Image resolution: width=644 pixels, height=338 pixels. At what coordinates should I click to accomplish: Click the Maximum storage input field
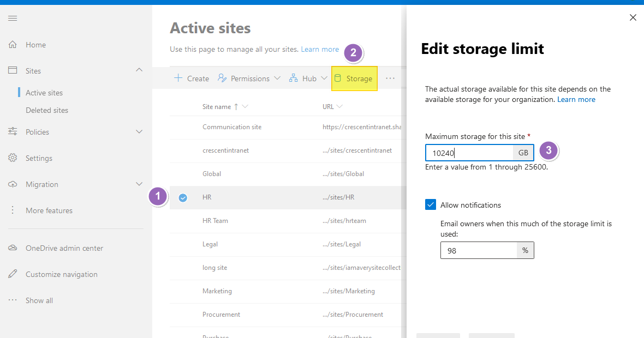(x=469, y=153)
